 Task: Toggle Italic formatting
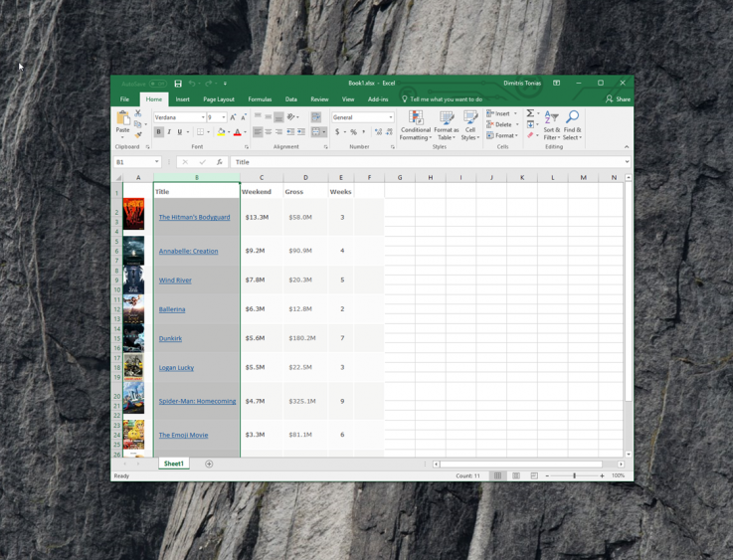click(x=169, y=132)
